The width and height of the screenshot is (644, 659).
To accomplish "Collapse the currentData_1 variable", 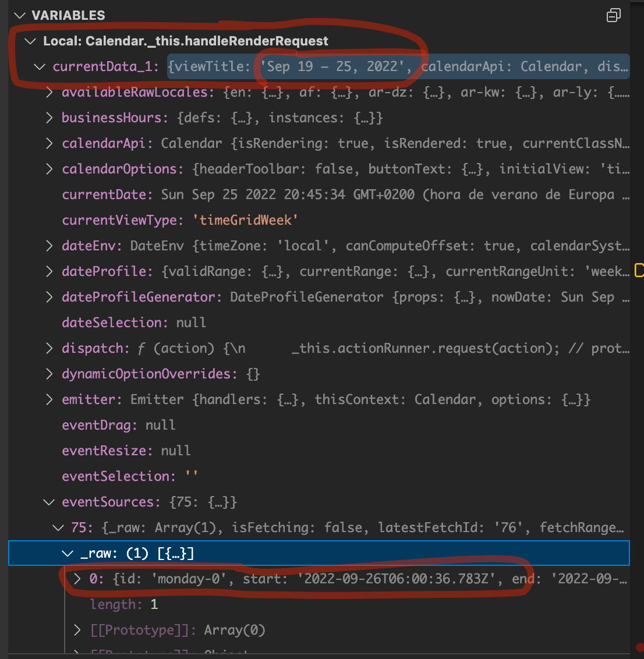I will point(39,66).
